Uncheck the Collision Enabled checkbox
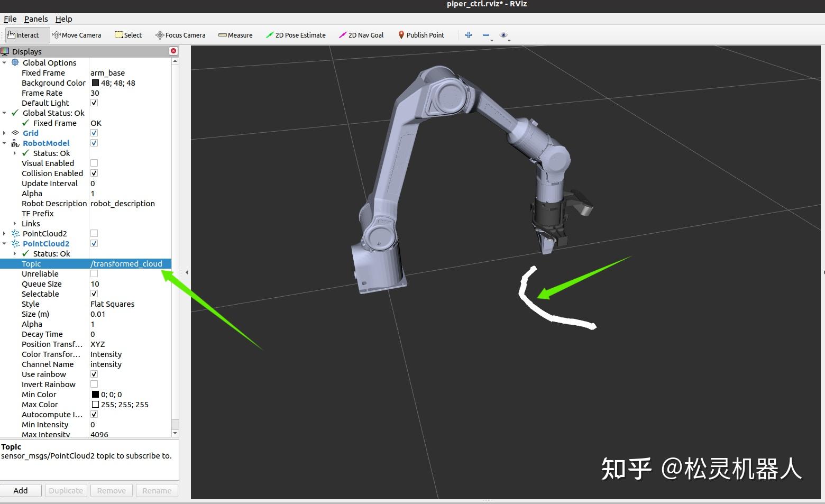825x504 pixels. [x=94, y=173]
